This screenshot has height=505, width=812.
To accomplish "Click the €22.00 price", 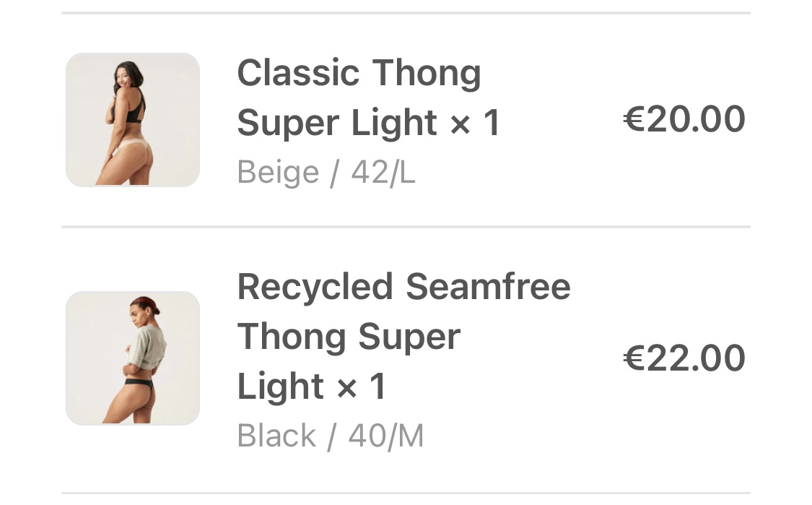I will tap(684, 358).
